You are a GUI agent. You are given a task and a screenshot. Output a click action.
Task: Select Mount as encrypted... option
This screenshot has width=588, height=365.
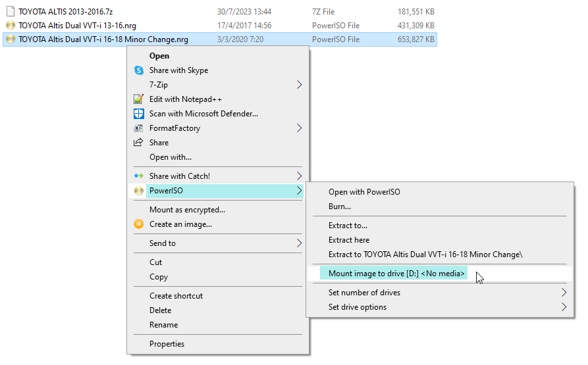tap(187, 210)
